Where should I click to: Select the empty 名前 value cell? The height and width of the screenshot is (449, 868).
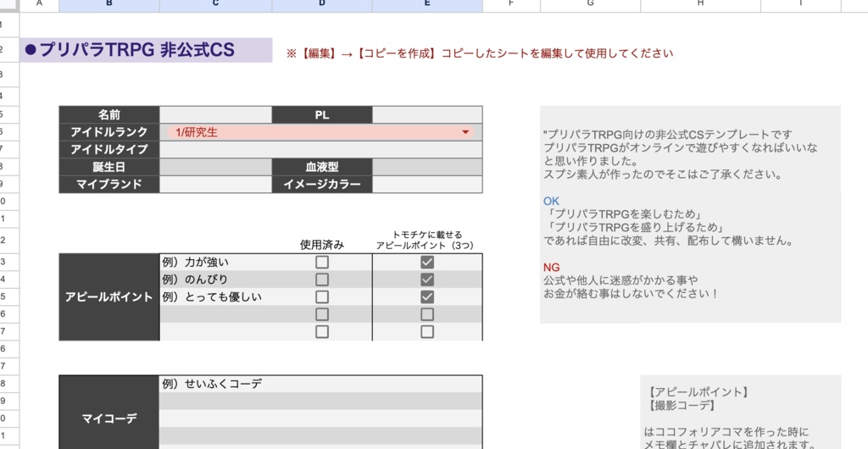[x=215, y=115]
